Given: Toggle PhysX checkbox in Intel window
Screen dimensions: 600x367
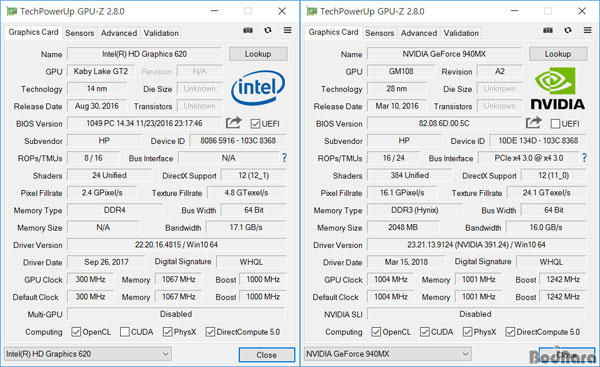Looking at the screenshot, I should pyautogui.click(x=167, y=332).
